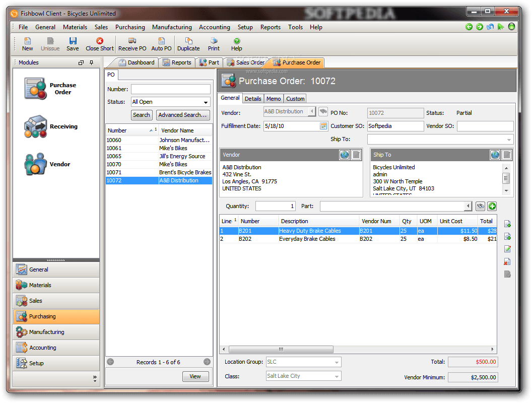Click the Search button
Image resolution: width=532 pixels, height=403 pixels.
click(x=142, y=115)
